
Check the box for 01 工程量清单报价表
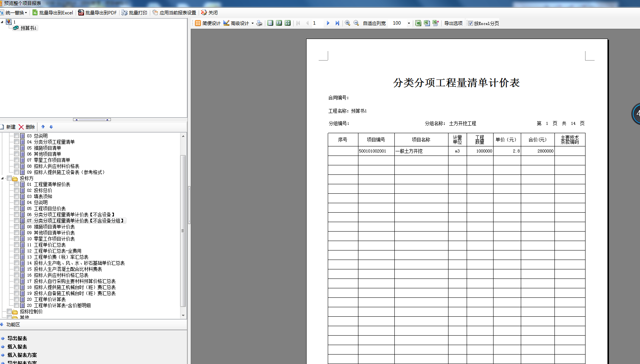click(17, 184)
